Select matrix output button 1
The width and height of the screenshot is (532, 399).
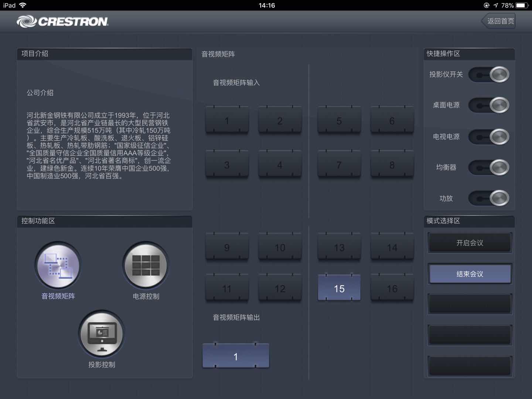pyautogui.click(x=236, y=356)
